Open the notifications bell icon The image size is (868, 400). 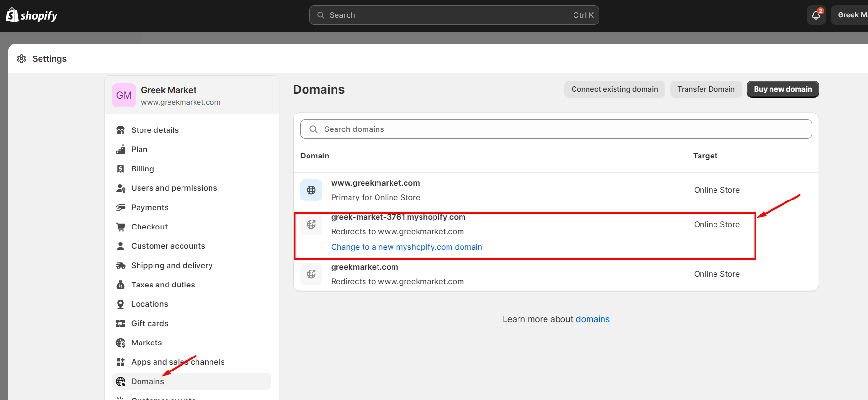point(816,15)
